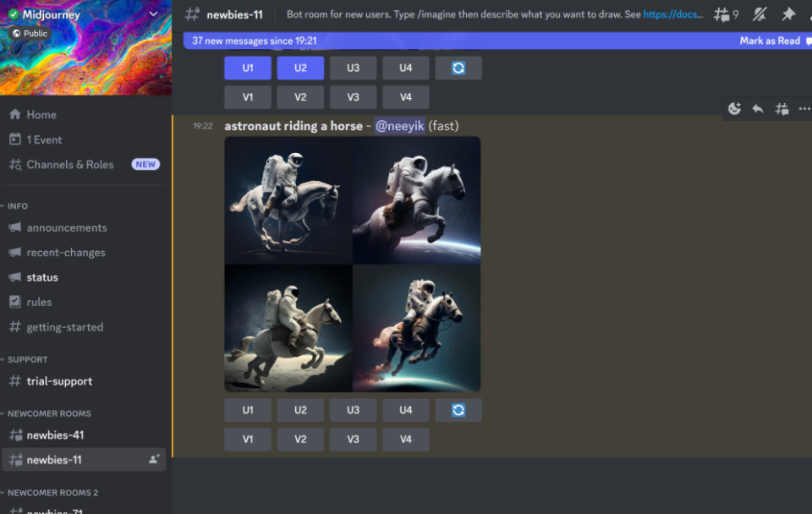Expand the Midjourney server dropdown menu

click(153, 14)
